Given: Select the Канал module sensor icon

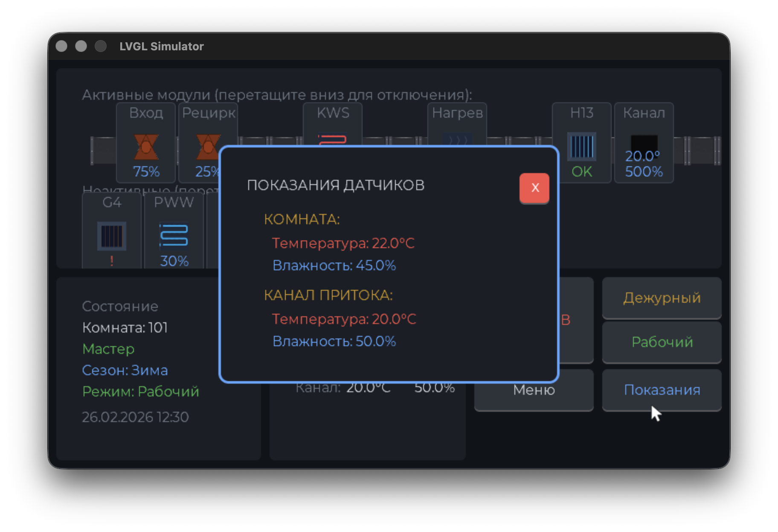Looking at the screenshot, I should coord(644,143).
